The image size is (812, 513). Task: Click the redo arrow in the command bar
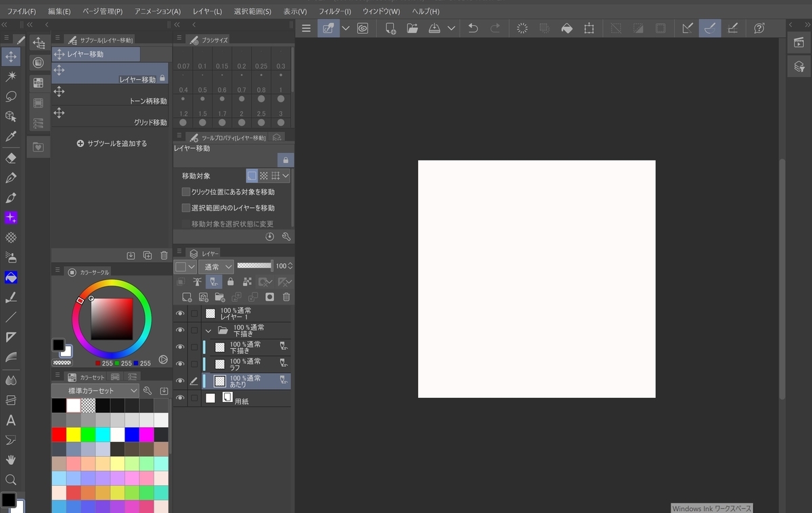pos(495,28)
